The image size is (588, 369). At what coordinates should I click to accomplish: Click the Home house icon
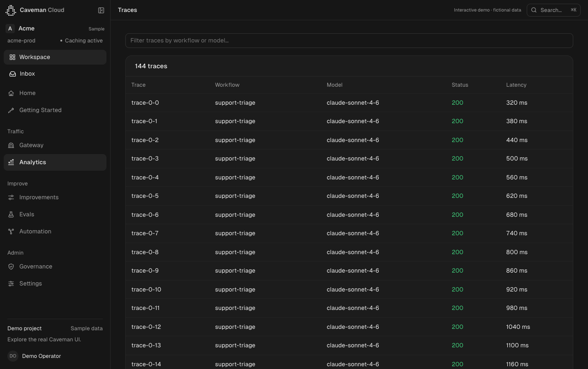point(11,93)
